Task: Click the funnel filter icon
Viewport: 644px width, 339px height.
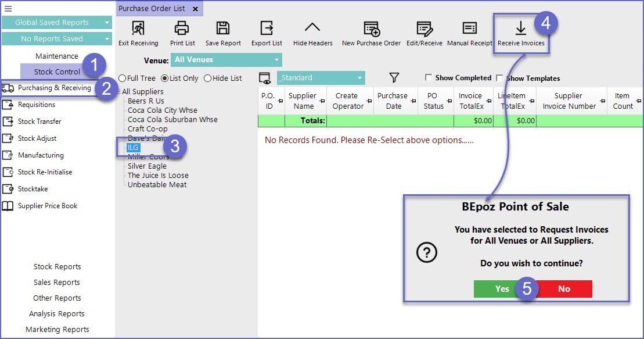Action: pos(394,78)
